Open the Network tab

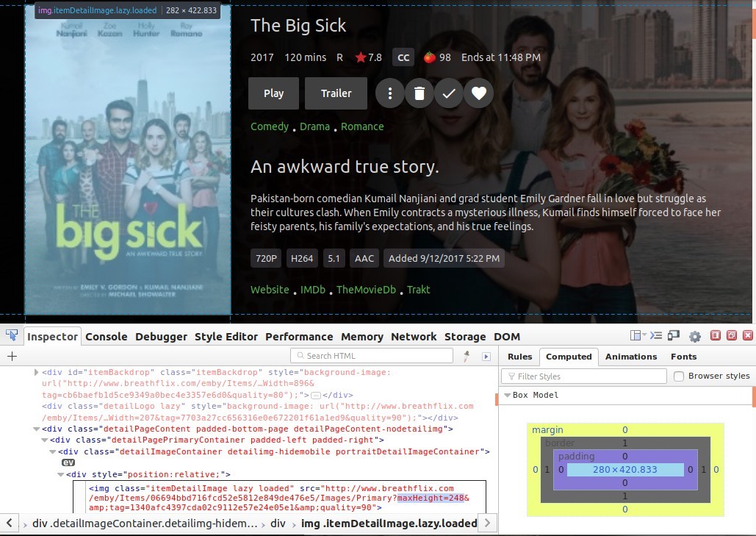click(414, 336)
